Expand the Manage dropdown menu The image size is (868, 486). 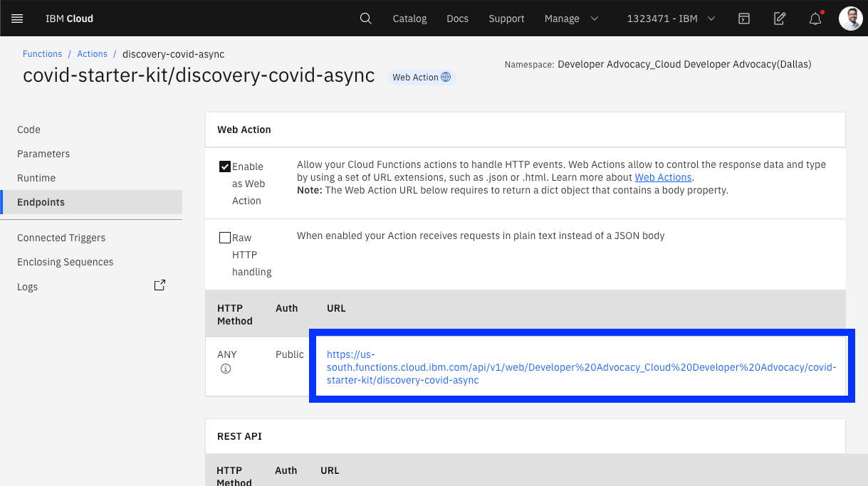pos(571,19)
